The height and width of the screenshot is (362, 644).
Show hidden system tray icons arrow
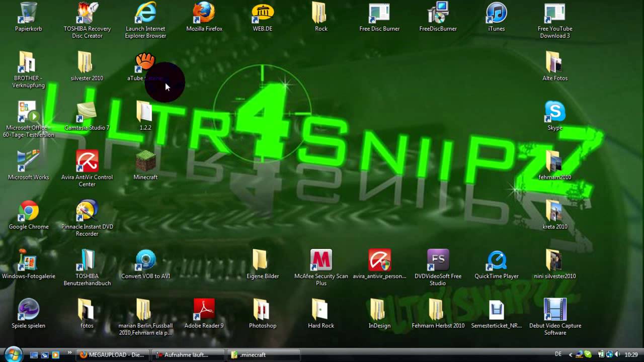(x=571, y=355)
